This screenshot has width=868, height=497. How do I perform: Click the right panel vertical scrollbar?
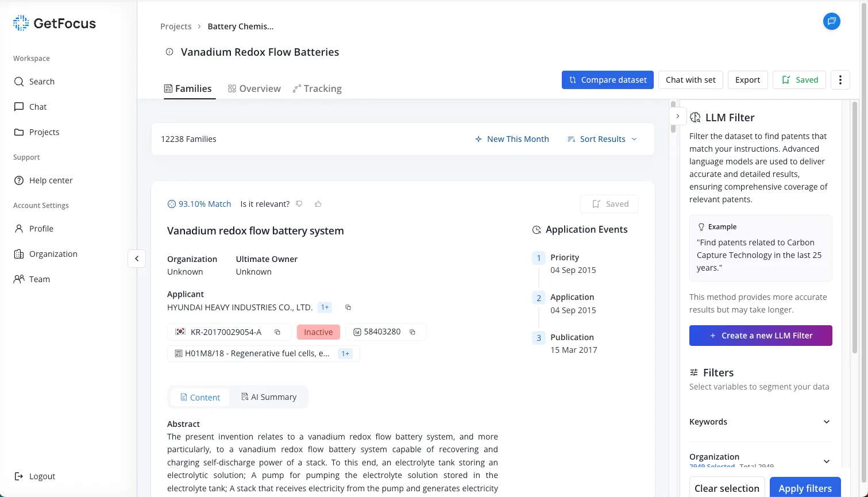tap(855, 228)
